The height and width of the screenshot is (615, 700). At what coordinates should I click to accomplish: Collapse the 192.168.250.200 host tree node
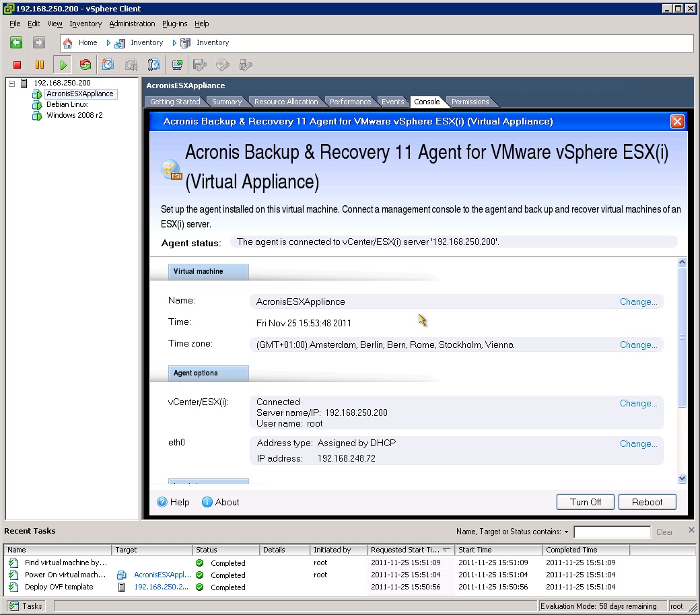12,83
